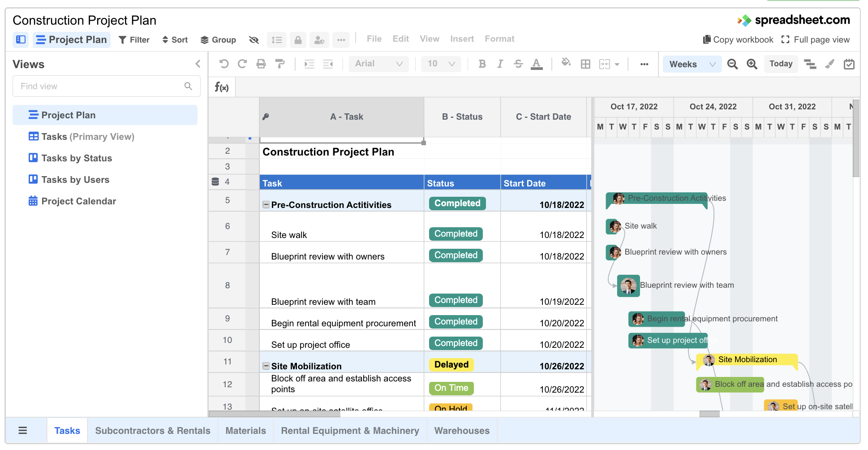Click the print icon
The width and height of the screenshot is (868, 450).
261,64
